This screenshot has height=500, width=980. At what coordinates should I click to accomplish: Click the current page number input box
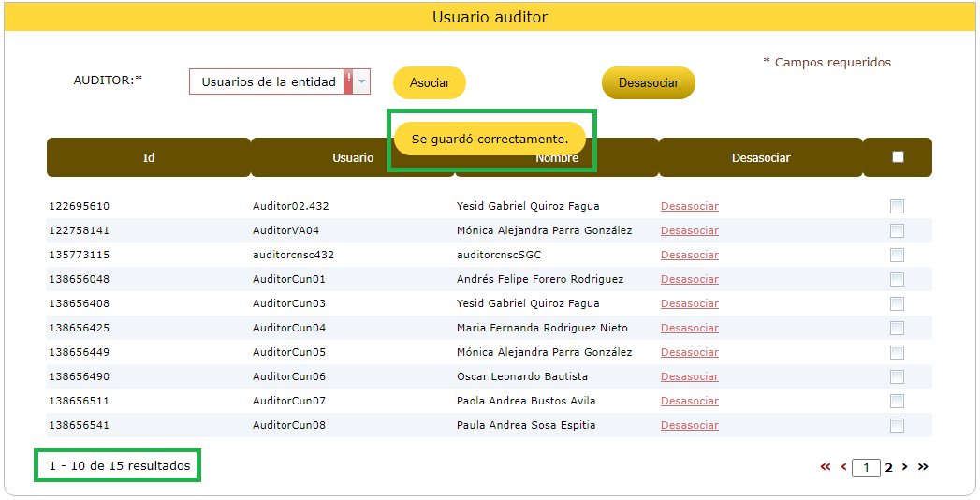[866, 467]
